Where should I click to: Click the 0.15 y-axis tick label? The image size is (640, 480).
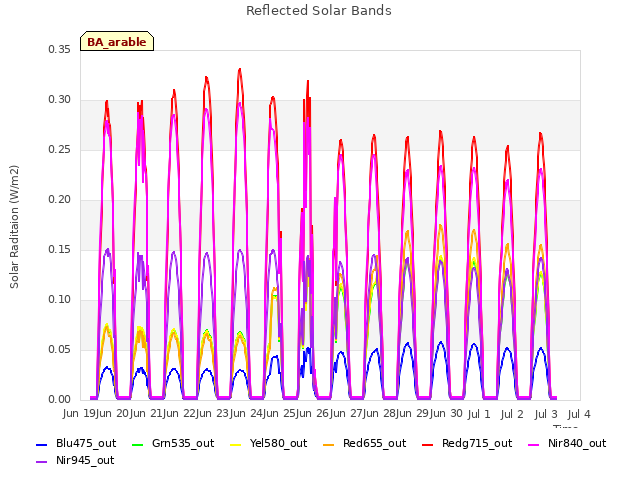60,250
